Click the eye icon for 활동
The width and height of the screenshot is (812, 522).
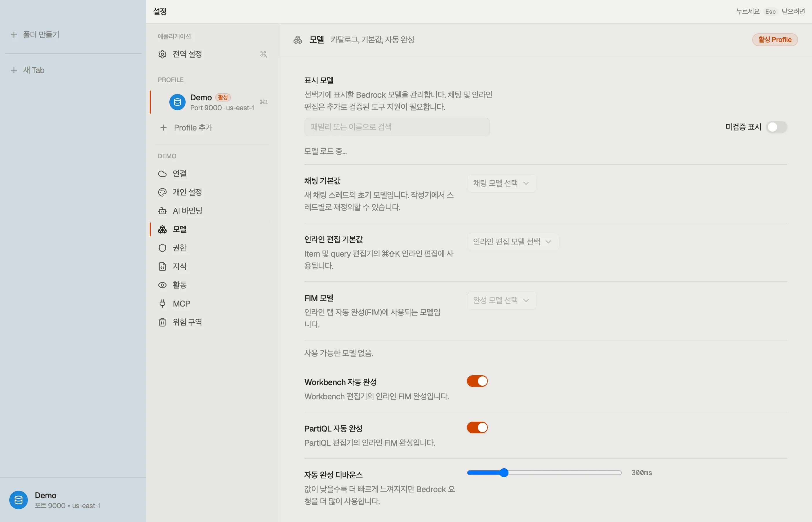(x=162, y=285)
